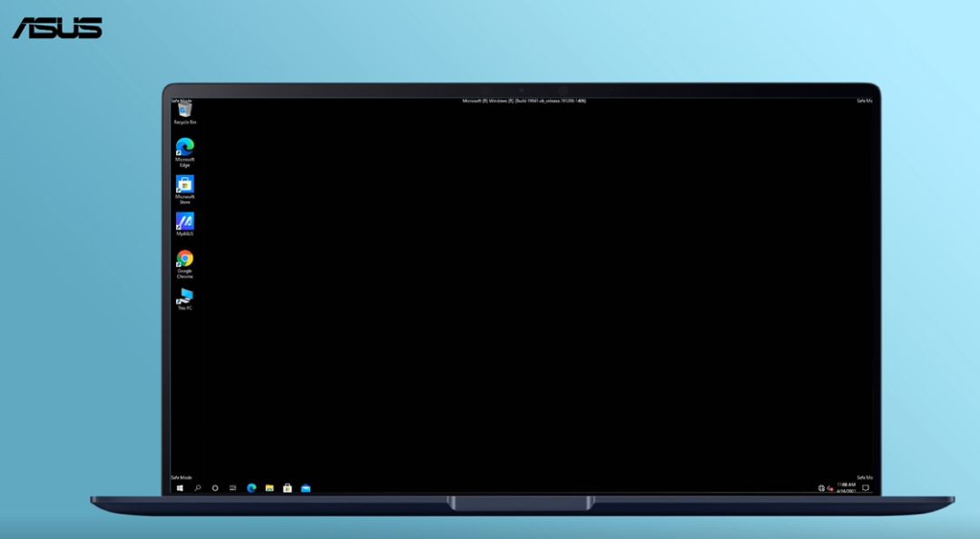
Task: Click the Cortana circle on taskbar
Action: tap(215, 487)
